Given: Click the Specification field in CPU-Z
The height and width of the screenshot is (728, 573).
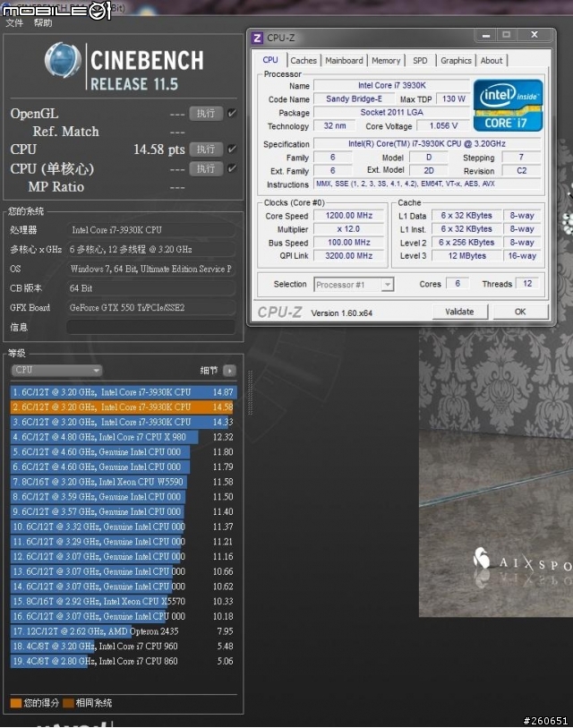Looking at the screenshot, I should click(x=427, y=144).
